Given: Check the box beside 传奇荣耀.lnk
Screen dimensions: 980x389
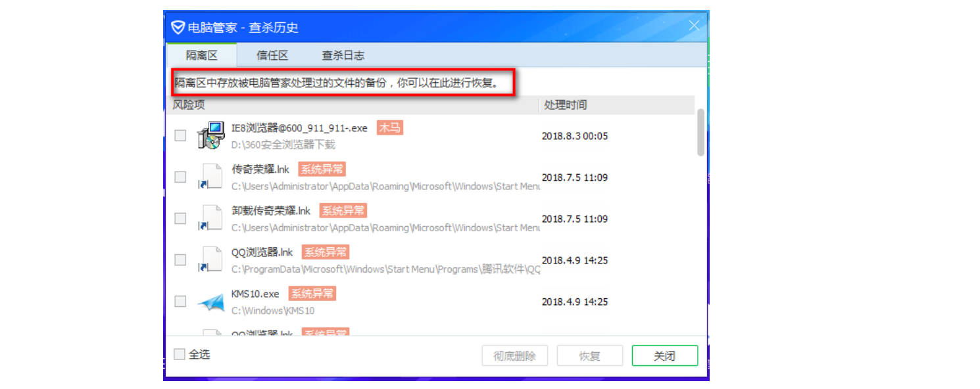Looking at the screenshot, I should [x=180, y=177].
